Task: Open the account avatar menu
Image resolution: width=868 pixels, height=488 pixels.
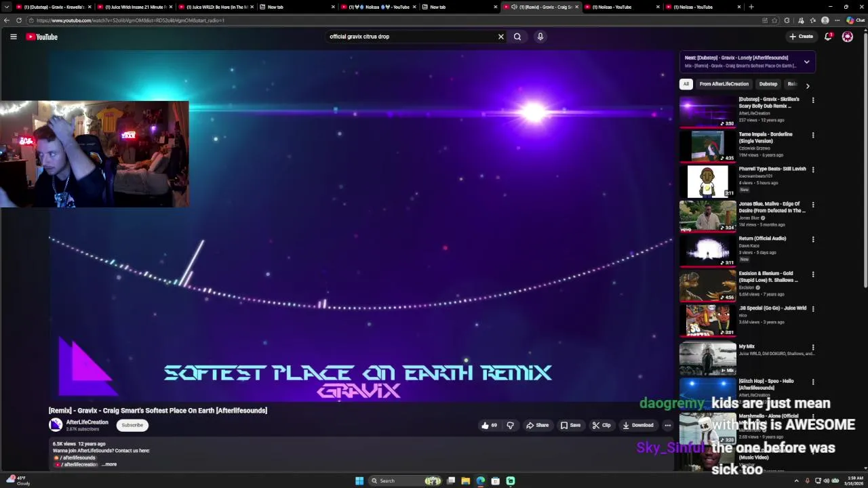Action: (848, 37)
